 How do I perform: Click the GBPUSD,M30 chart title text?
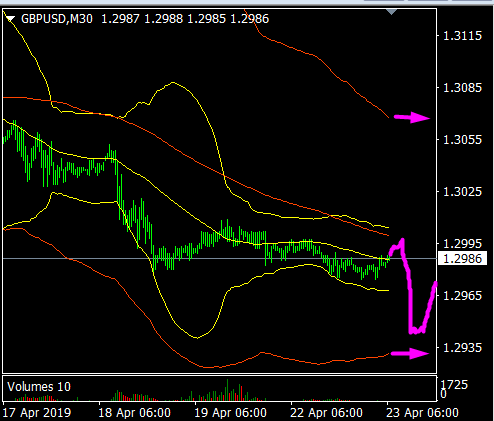[57, 19]
